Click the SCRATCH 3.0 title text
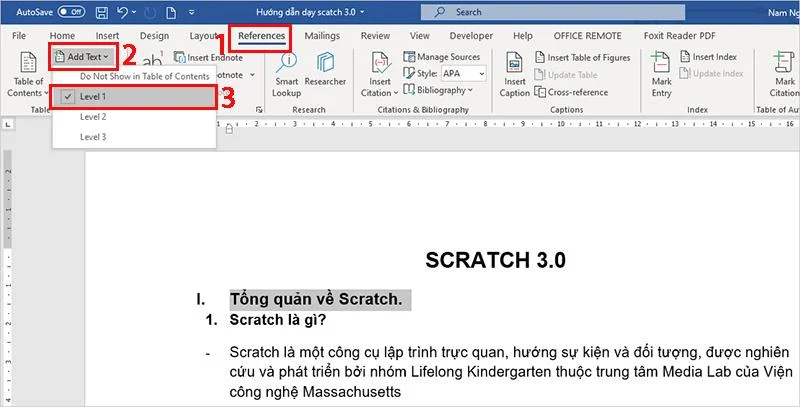 [495, 261]
